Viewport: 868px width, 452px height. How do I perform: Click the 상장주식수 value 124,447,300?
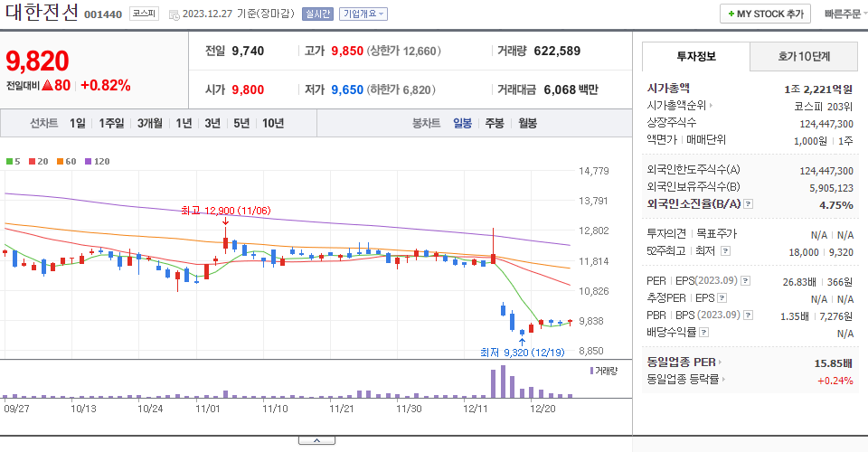(826, 124)
